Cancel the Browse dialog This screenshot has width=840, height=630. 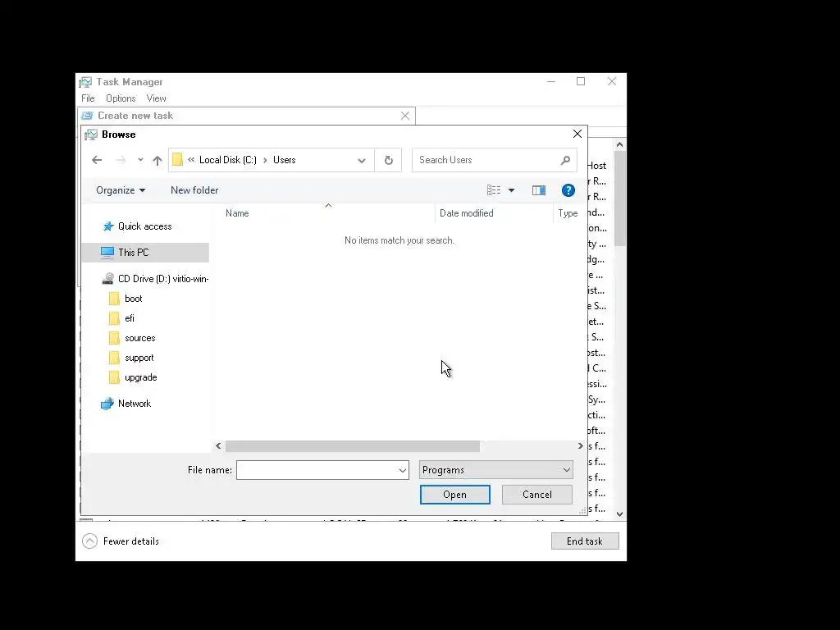(536, 495)
